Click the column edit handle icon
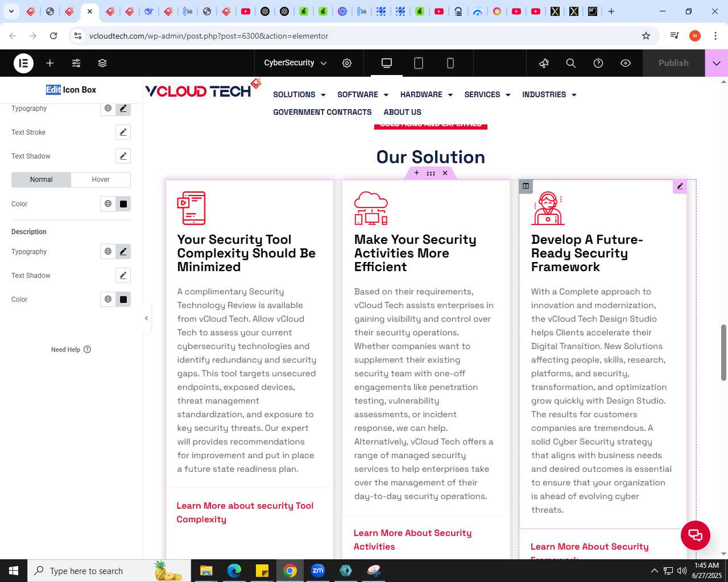The image size is (728, 582). point(526,186)
